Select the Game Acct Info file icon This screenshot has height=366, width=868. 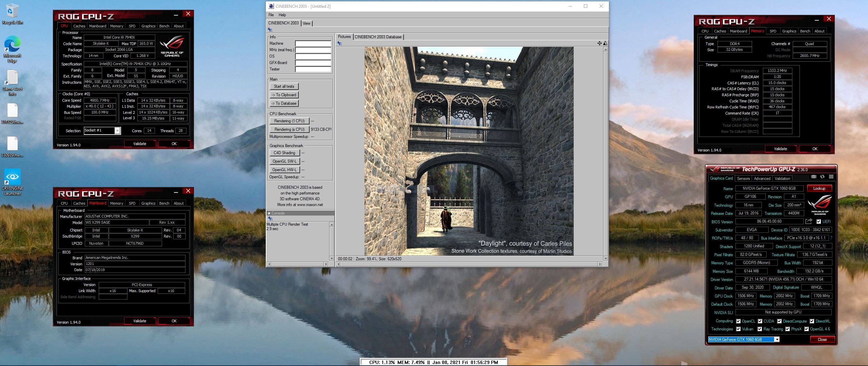pos(12,83)
